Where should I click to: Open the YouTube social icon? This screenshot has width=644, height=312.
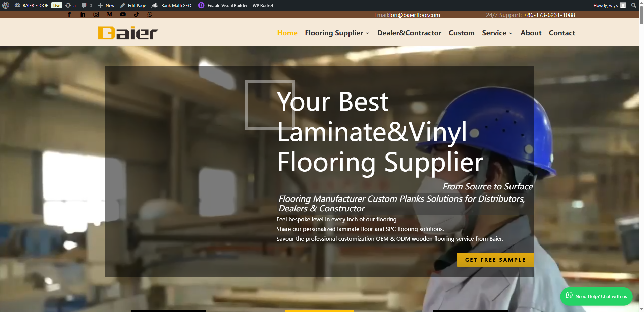click(123, 14)
